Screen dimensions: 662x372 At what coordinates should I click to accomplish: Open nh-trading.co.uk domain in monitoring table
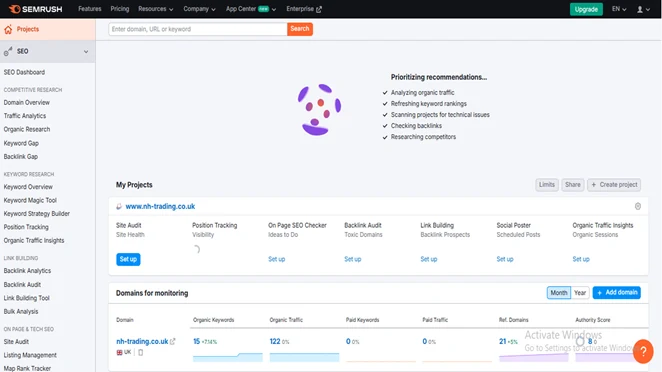tap(142, 341)
